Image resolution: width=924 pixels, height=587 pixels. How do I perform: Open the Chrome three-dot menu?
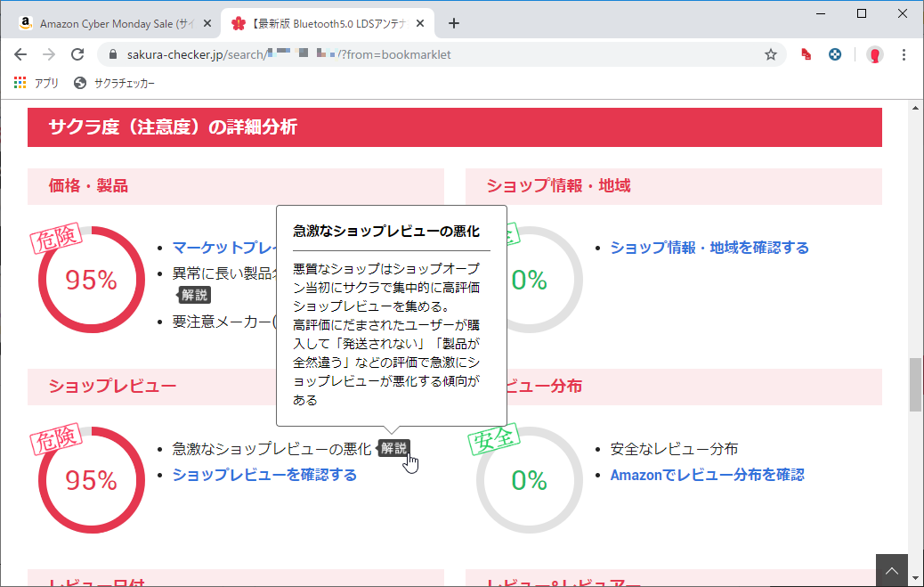(x=905, y=53)
